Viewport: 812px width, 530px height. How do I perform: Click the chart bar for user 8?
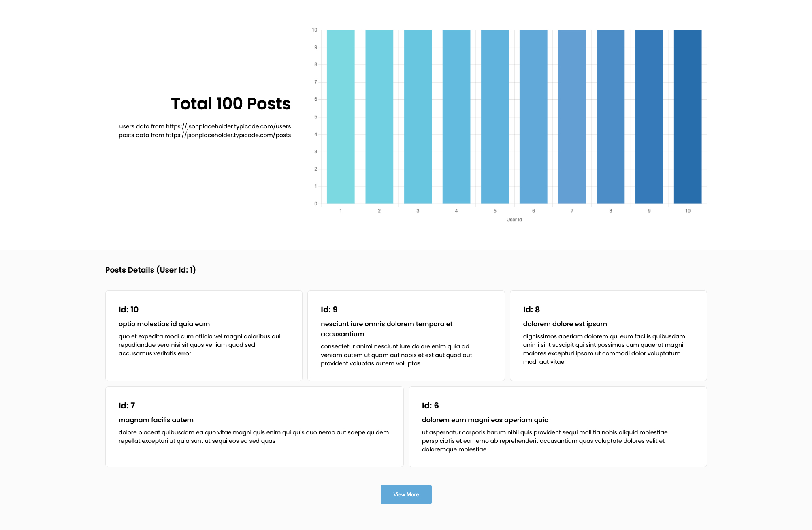[x=610, y=117]
